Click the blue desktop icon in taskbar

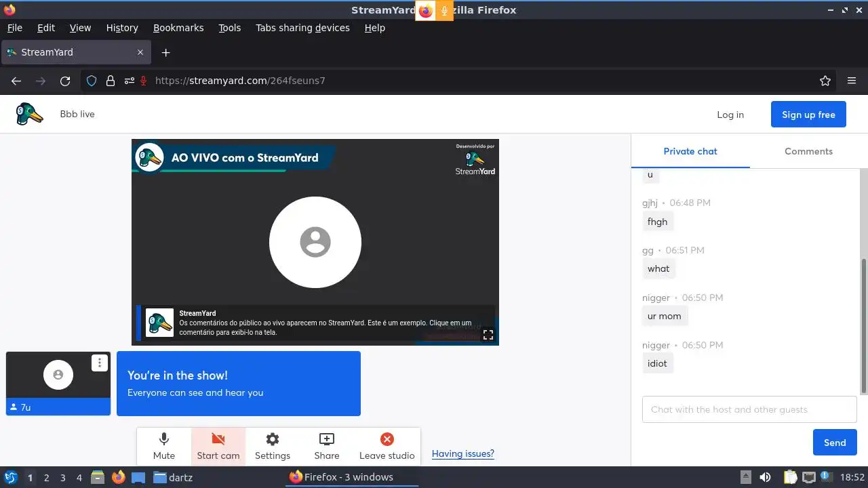[138, 477]
